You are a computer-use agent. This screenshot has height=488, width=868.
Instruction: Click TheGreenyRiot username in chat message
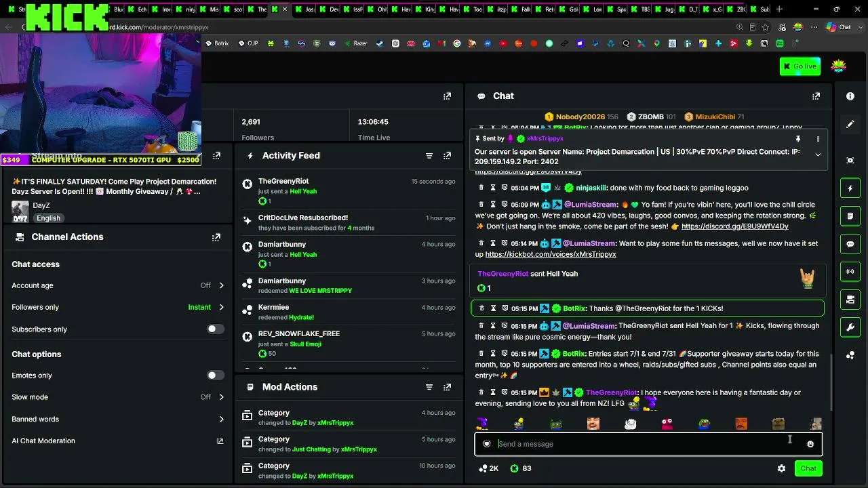tap(612, 392)
